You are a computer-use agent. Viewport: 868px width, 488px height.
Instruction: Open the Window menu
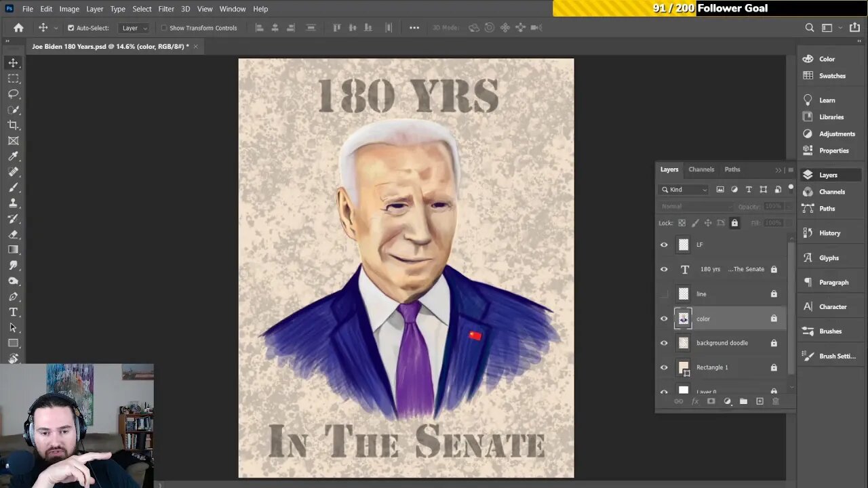(x=233, y=9)
